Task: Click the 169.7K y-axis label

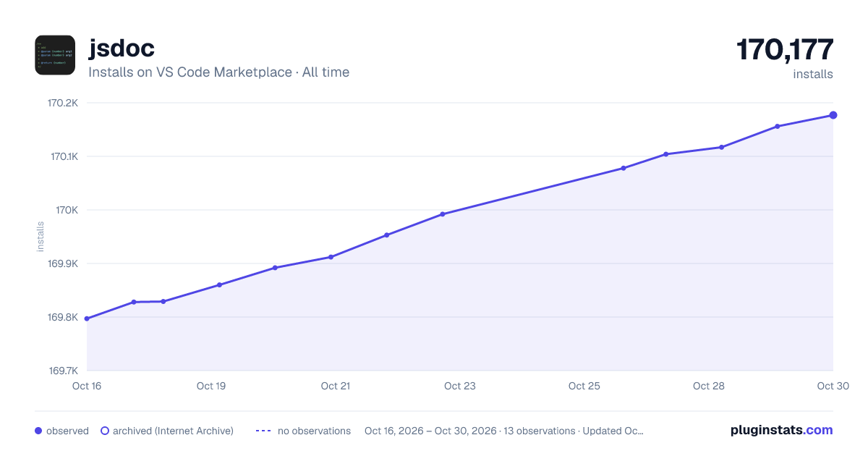Action: [x=63, y=371]
